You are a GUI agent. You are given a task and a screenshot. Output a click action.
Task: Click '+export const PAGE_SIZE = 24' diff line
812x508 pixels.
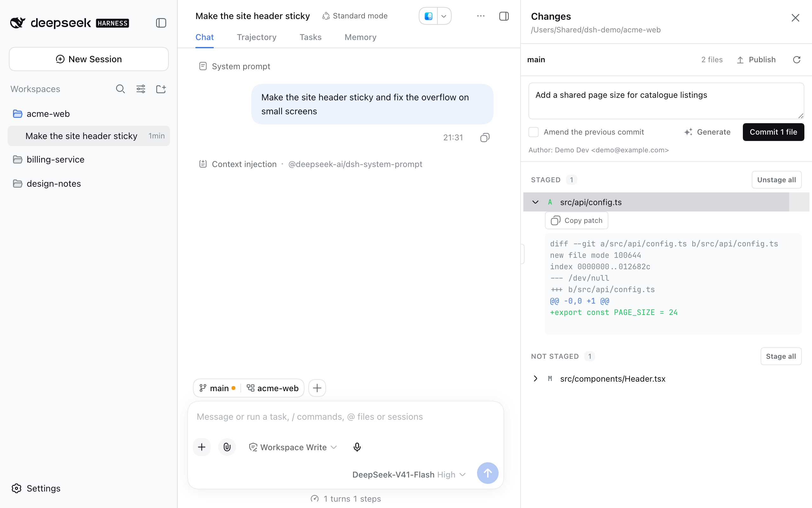click(x=614, y=312)
